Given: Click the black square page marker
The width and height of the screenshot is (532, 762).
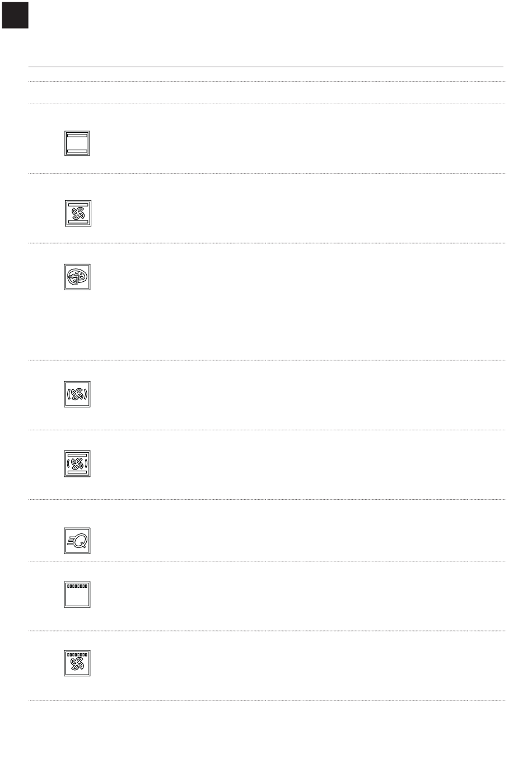Looking at the screenshot, I should point(15,15).
